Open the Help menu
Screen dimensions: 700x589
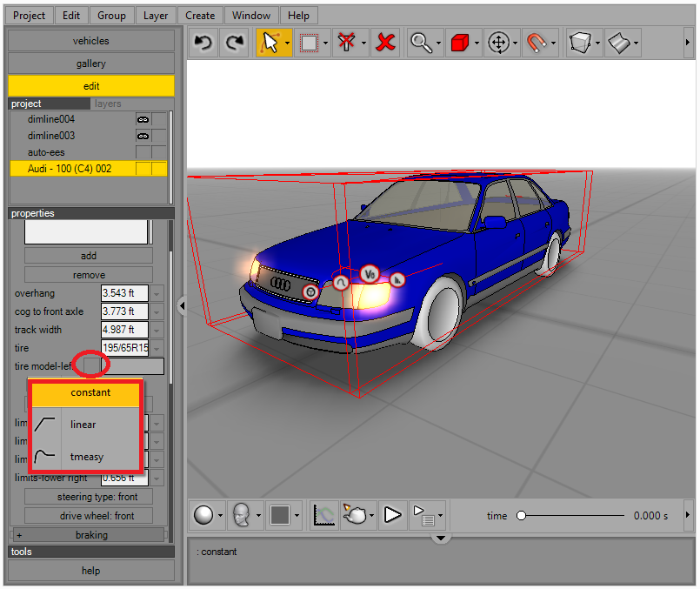298,16
